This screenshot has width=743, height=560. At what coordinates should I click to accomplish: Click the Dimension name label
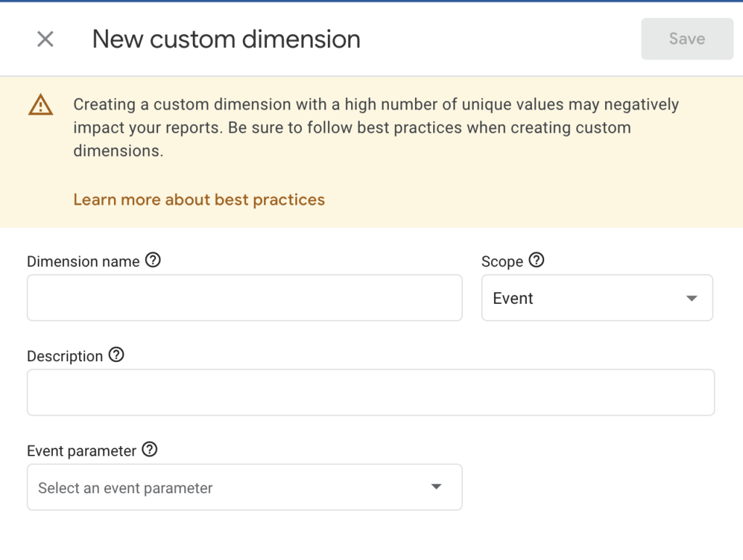[x=83, y=261]
